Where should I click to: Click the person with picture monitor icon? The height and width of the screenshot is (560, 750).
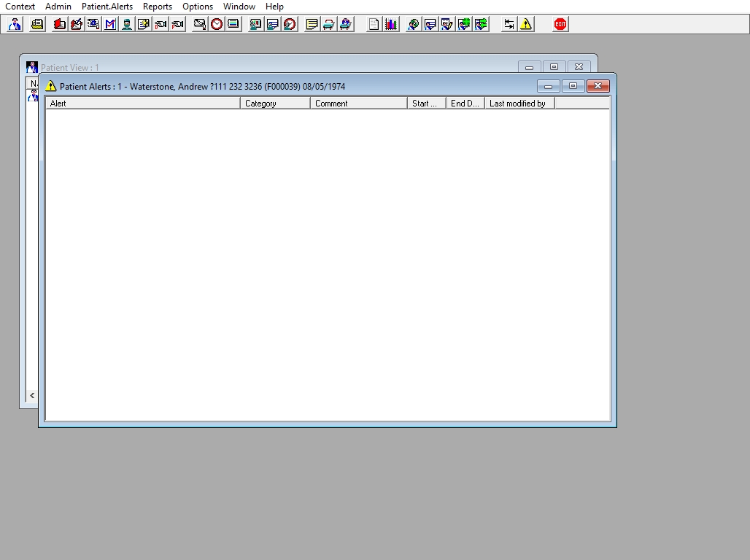(256, 24)
